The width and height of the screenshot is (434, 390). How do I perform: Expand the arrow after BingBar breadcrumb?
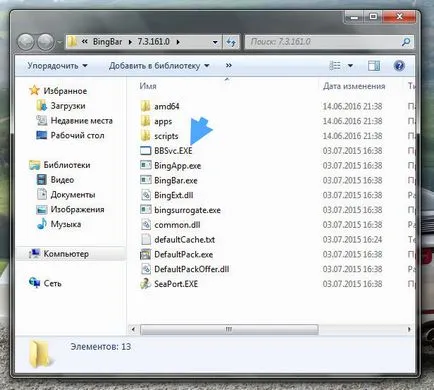[130, 42]
